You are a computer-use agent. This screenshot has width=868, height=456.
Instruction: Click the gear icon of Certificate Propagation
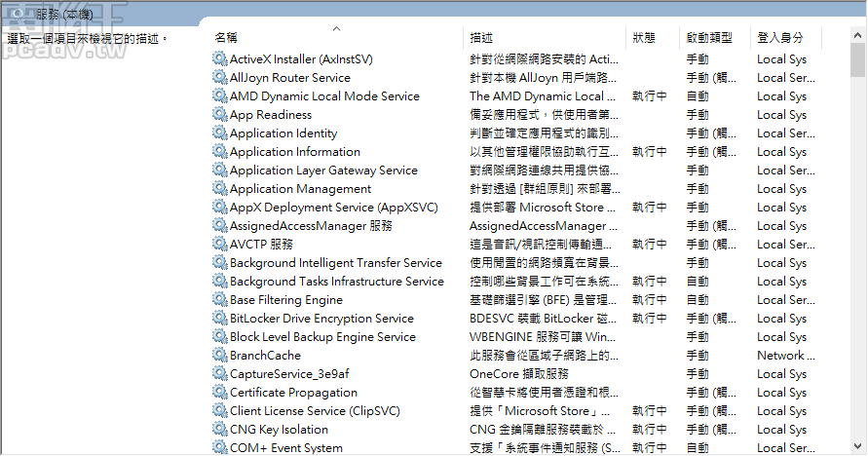click(x=220, y=393)
